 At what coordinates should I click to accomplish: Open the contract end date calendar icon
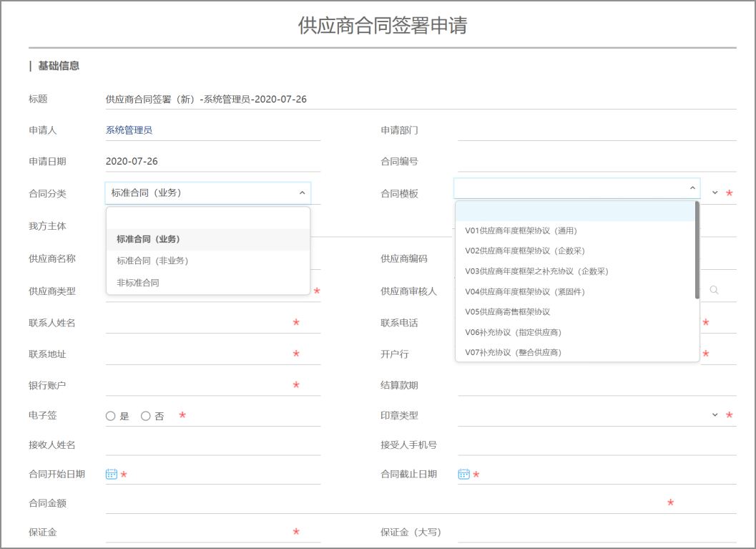click(x=463, y=474)
